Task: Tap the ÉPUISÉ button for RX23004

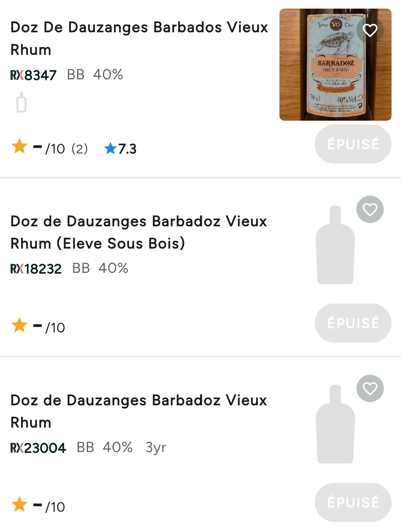Action: (353, 502)
